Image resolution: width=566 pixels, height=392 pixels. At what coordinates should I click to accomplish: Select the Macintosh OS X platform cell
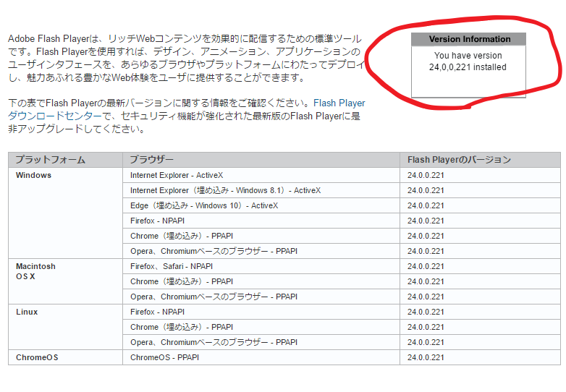pyautogui.click(x=65, y=281)
